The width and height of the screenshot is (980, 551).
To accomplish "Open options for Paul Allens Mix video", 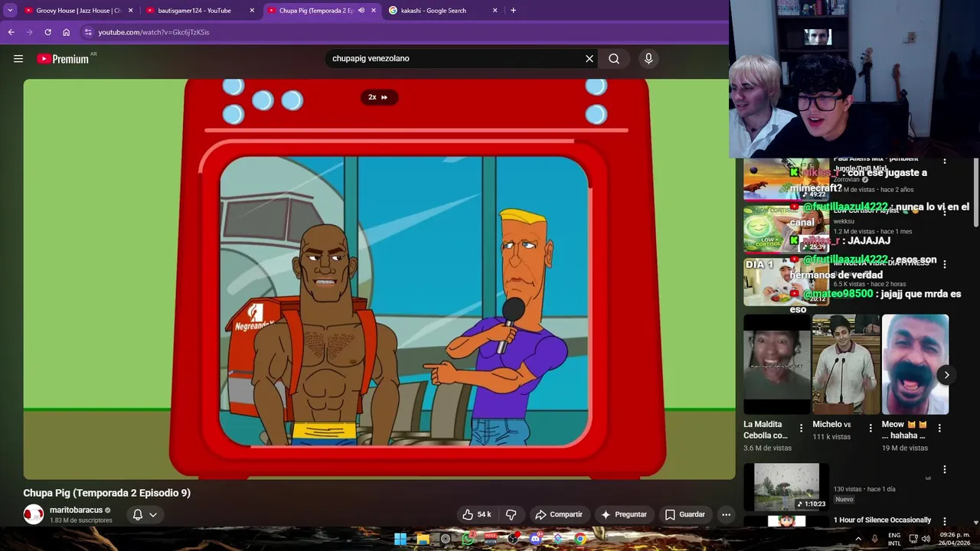I will (x=944, y=161).
